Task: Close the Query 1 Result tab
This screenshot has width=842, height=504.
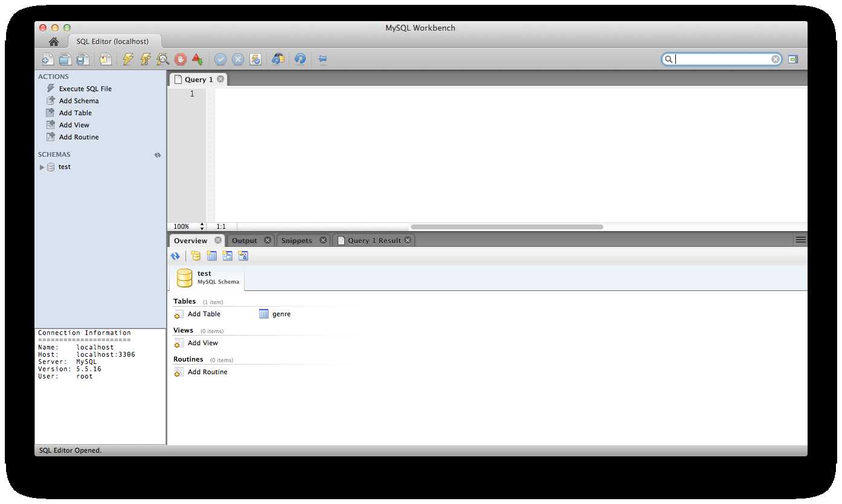Action: coord(408,240)
